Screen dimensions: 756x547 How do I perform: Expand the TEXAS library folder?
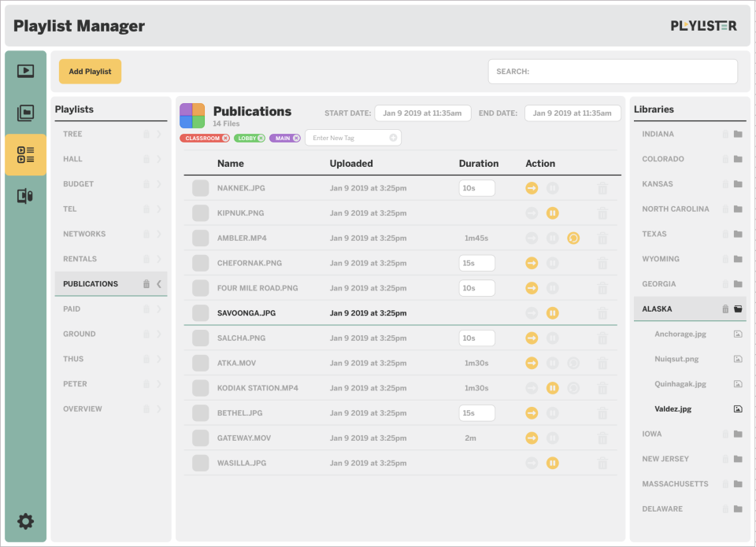pos(738,234)
